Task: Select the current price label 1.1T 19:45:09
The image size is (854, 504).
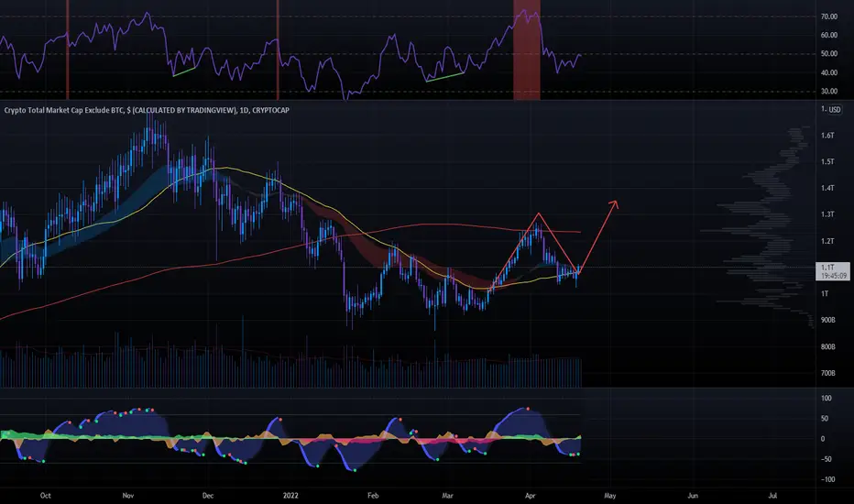Action: pos(832,271)
